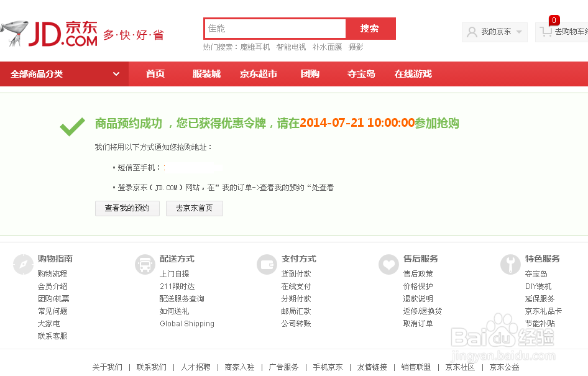Open the 首页 nav tab
This screenshot has width=588, height=376.
pyautogui.click(x=155, y=74)
